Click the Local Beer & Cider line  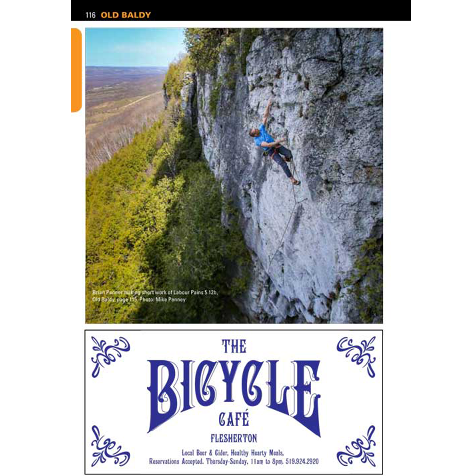coord(233,453)
